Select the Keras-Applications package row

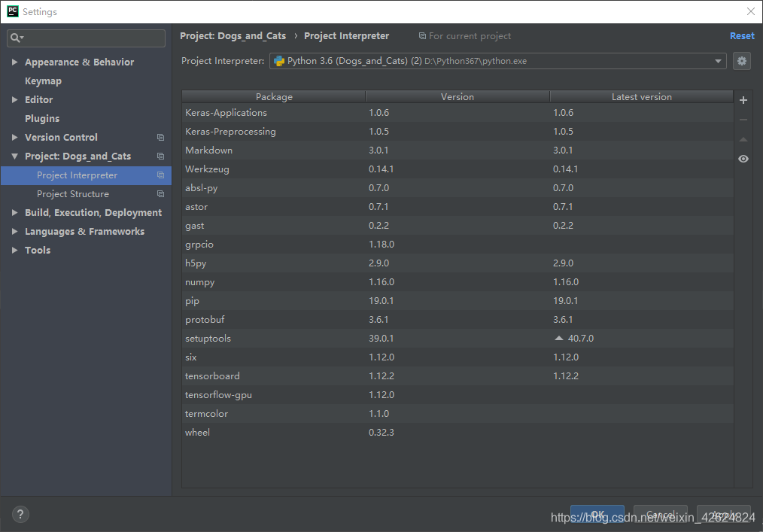click(457, 113)
